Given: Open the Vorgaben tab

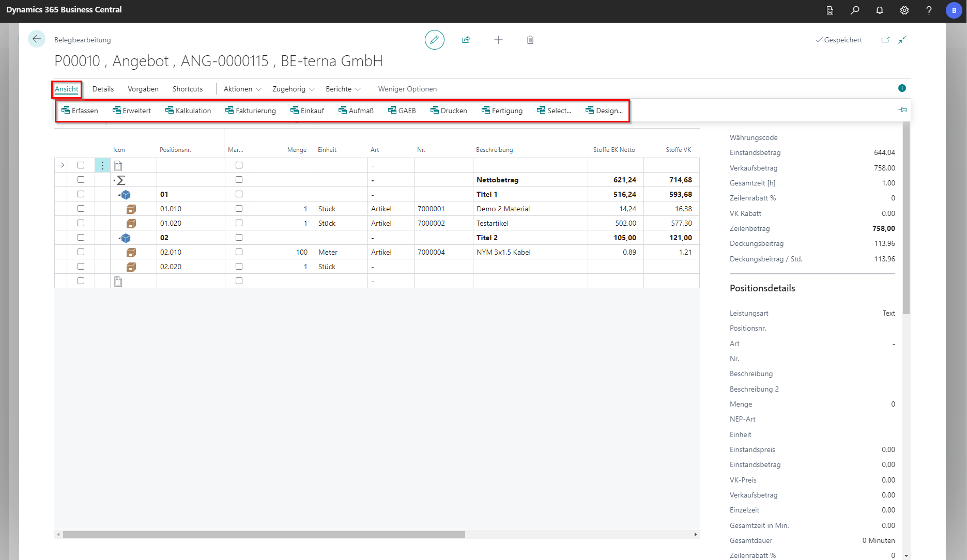Looking at the screenshot, I should coord(143,89).
